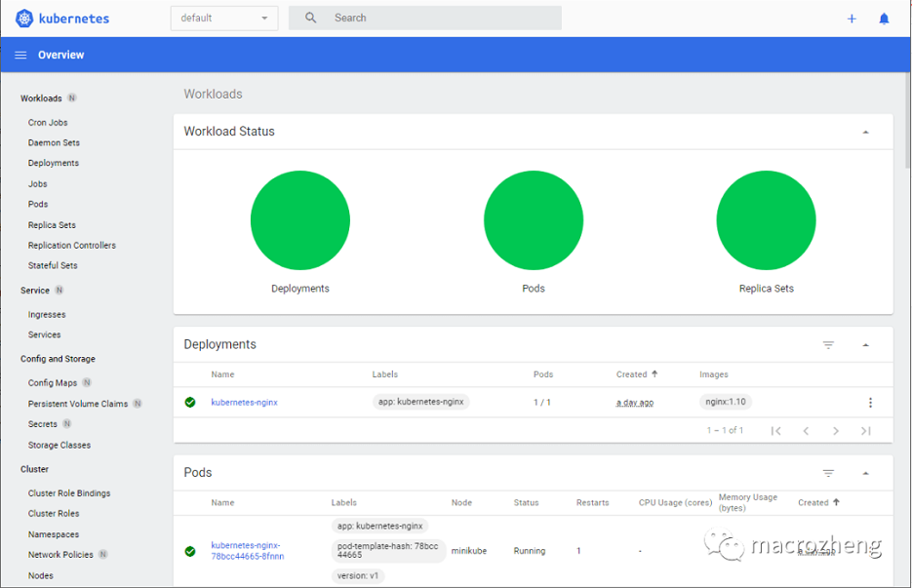Image resolution: width=912 pixels, height=588 pixels.
Task: Collapse the Deployments card
Action: click(865, 345)
